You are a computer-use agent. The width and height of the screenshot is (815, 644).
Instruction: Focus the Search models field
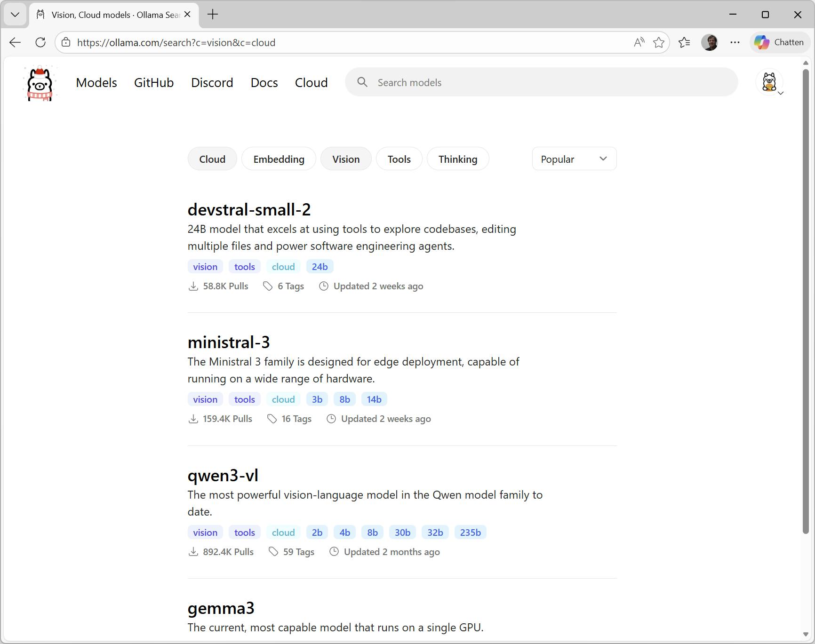pos(541,82)
